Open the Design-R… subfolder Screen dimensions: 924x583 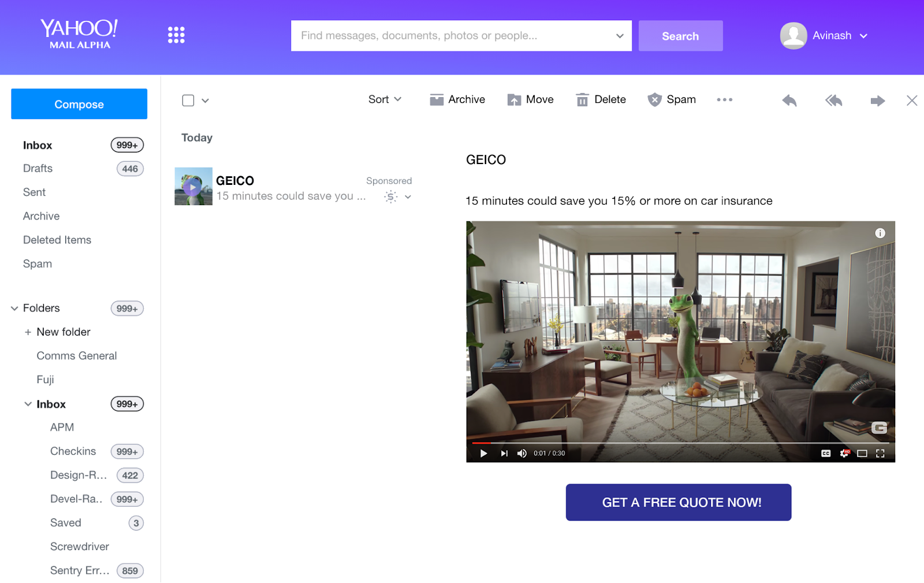click(79, 475)
